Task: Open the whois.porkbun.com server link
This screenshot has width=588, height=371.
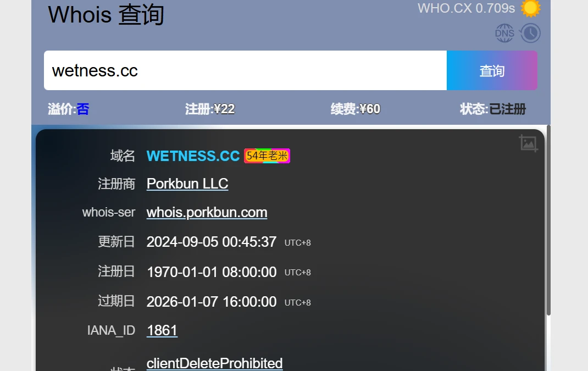Action: (x=207, y=212)
